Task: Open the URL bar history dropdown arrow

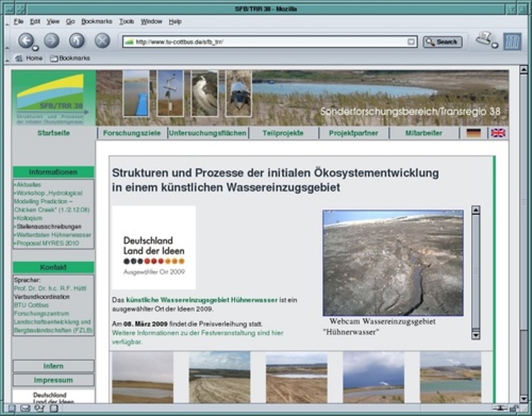Action: [x=411, y=42]
